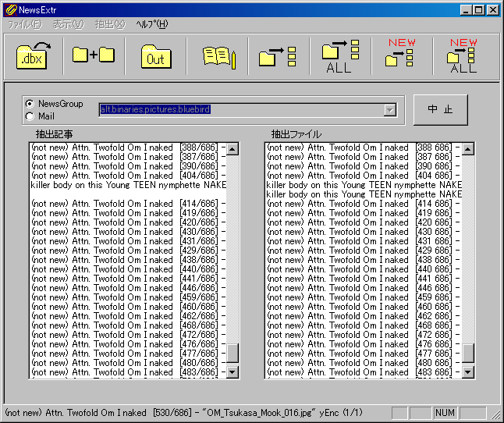Maximize the NewsExtr window
This screenshot has width=504, height=423.
click(x=478, y=10)
